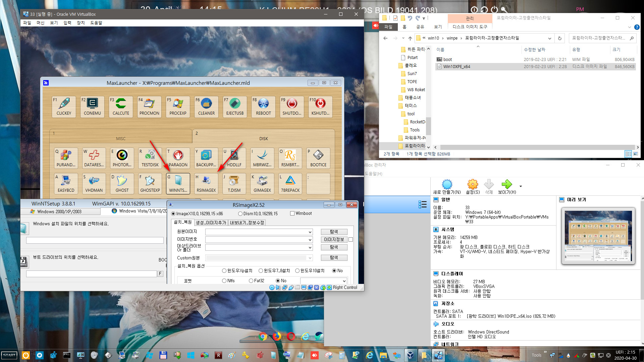
Task: Launch PHOTOR... in MaxLauncher
Action: pos(122,158)
